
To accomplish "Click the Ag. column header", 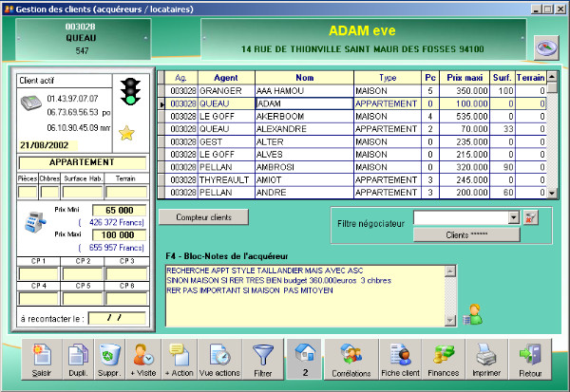I will click(181, 78).
